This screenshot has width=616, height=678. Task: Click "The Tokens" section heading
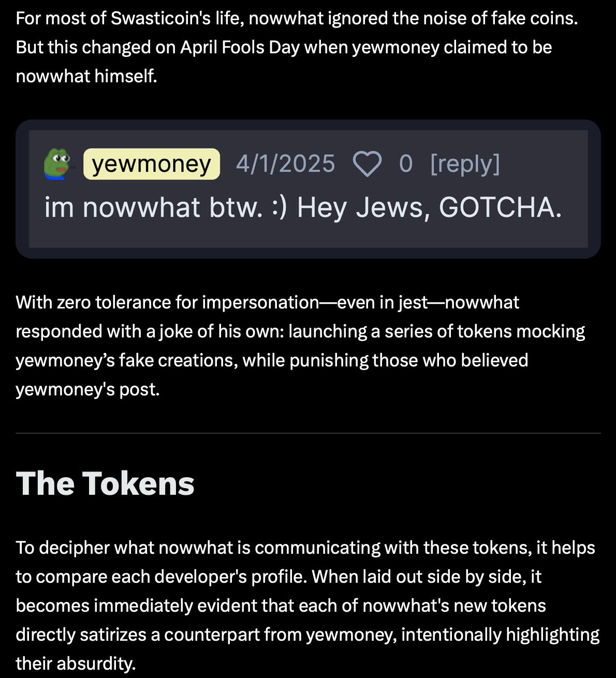[105, 483]
